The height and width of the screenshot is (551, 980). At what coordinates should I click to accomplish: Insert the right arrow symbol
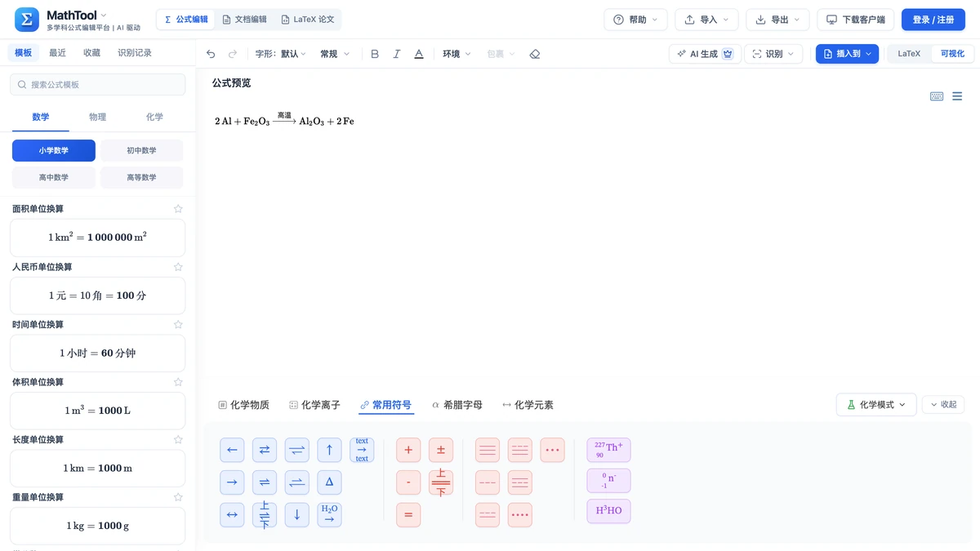pyautogui.click(x=232, y=482)
